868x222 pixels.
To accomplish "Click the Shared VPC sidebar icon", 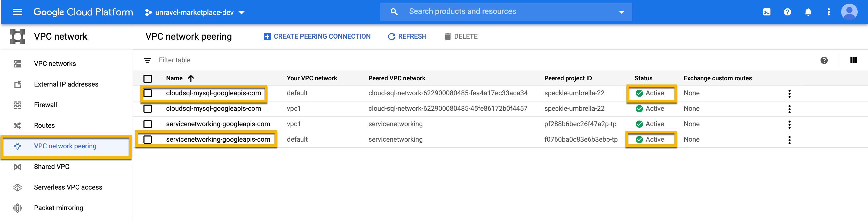I will [x=18, y=166].
